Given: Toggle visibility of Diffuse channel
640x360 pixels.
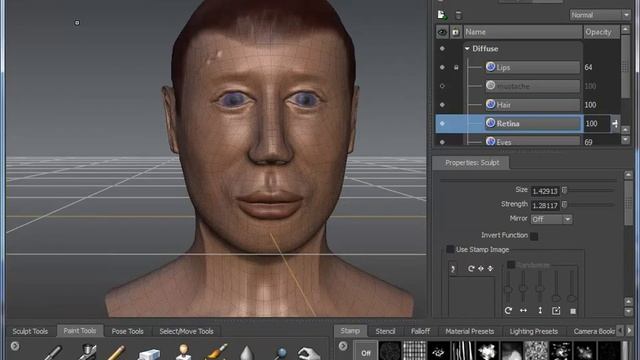Looking at the screenshot, I should [442, 49].
